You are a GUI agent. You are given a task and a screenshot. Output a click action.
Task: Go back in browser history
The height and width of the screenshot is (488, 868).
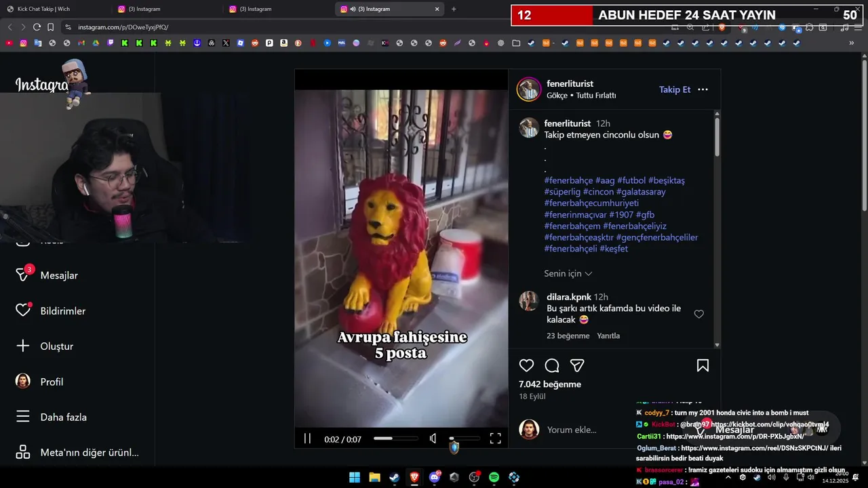coord(9,27)
